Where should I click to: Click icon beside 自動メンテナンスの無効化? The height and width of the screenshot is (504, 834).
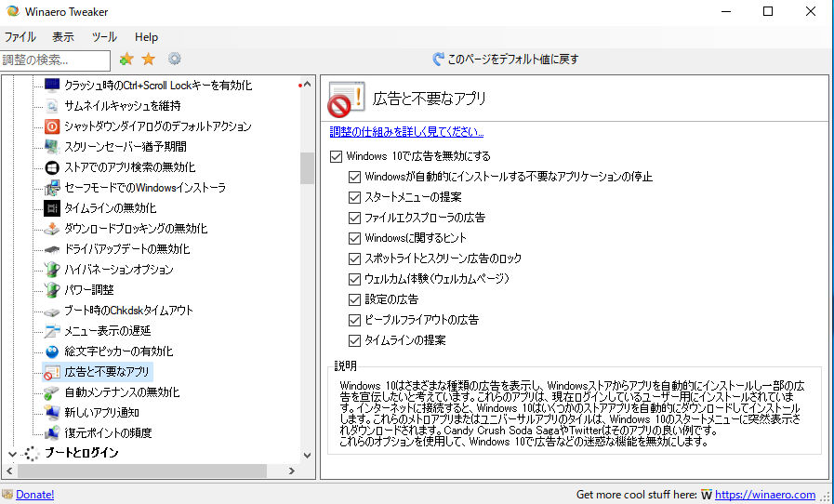tap(51, 392)
